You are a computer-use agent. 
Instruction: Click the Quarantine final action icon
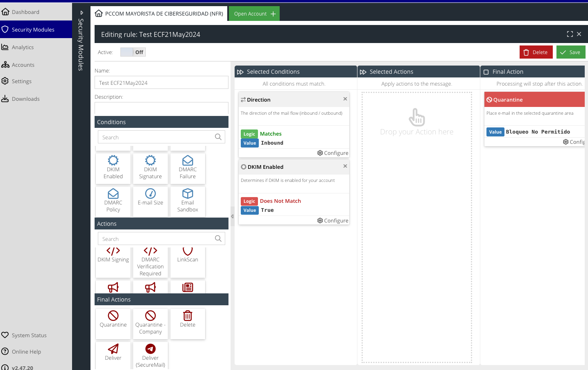[113, 316]
